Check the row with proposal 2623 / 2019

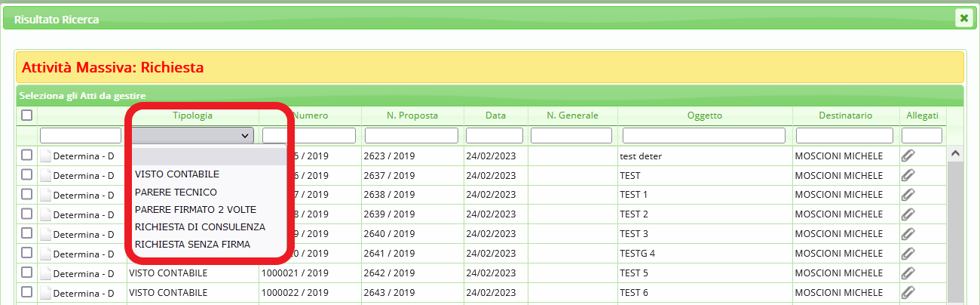[x=27, y=156]
